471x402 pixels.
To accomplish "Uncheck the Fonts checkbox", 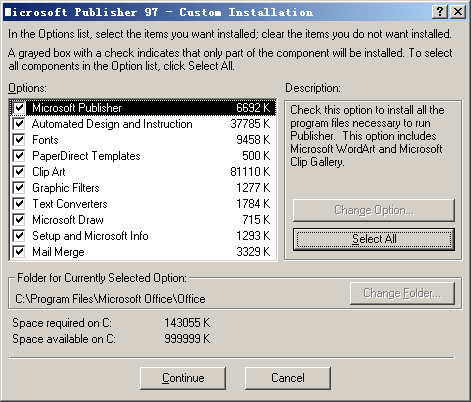I will click(19, 140).
